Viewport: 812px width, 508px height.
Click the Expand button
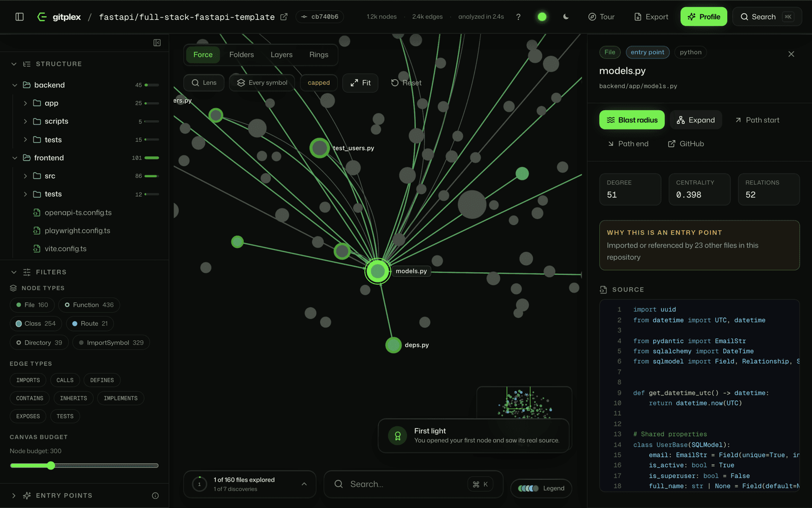pos(696,120)
